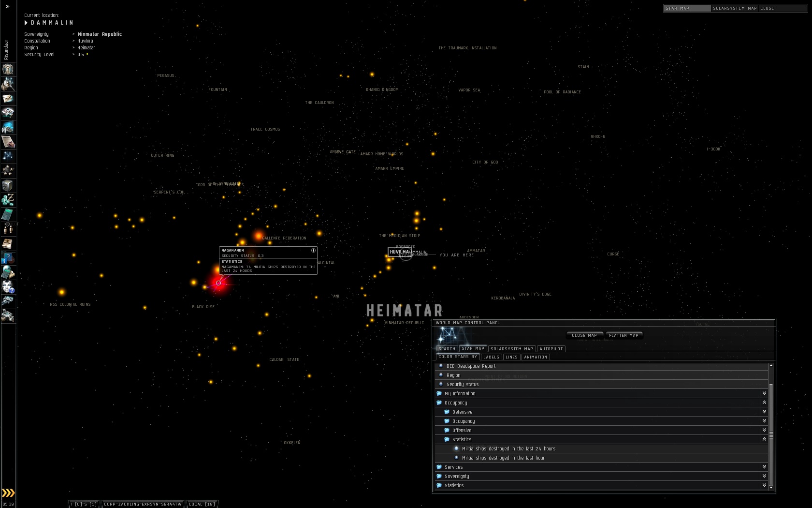Open the contracts signing-hand icon

[x=8, y=142]
